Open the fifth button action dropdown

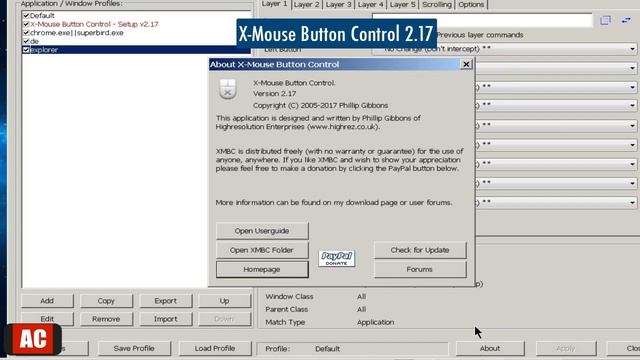(632, 125)
